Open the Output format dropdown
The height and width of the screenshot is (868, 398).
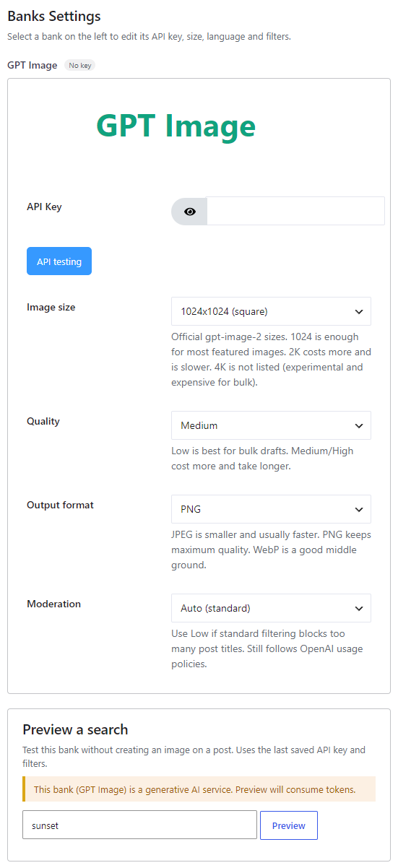tap(271, 509)
